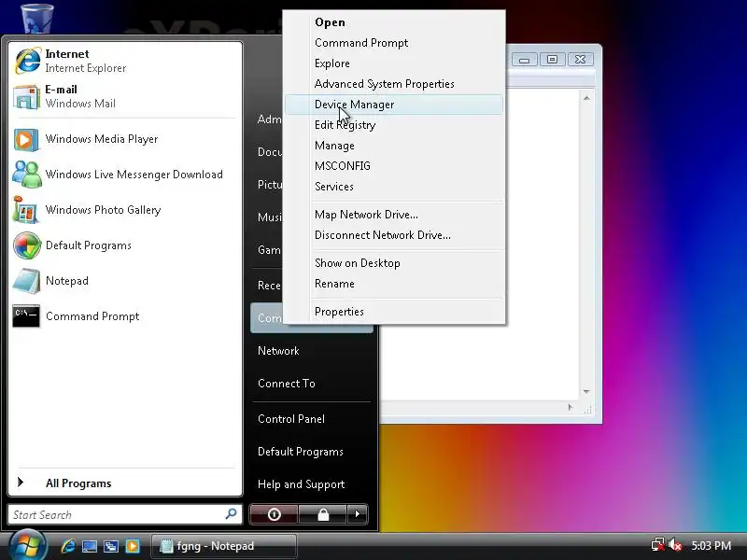The width and height of the screenshot is (747, 560).
Task: Open Default Programs in left Start pane
Action: click(x=125, y=245)
